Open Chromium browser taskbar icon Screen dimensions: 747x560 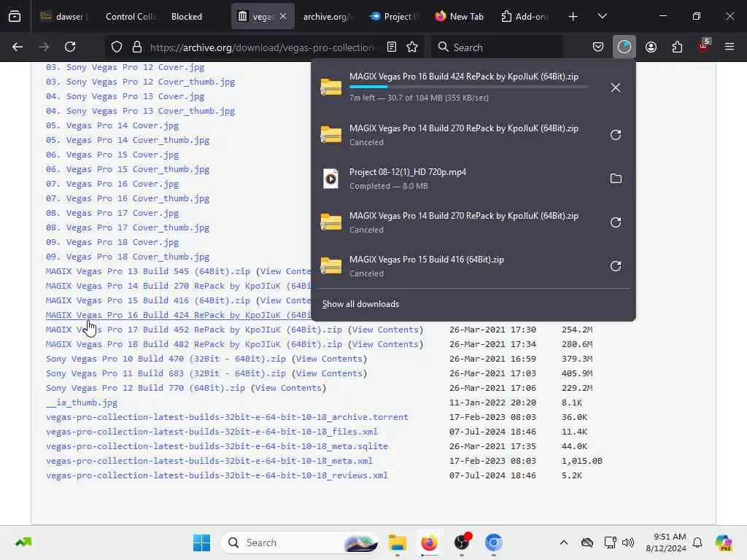(494, 542)
